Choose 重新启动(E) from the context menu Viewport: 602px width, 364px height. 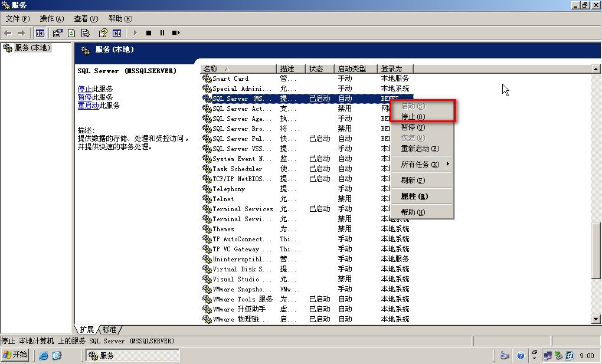pyautogui.click(x=422, y=149)
